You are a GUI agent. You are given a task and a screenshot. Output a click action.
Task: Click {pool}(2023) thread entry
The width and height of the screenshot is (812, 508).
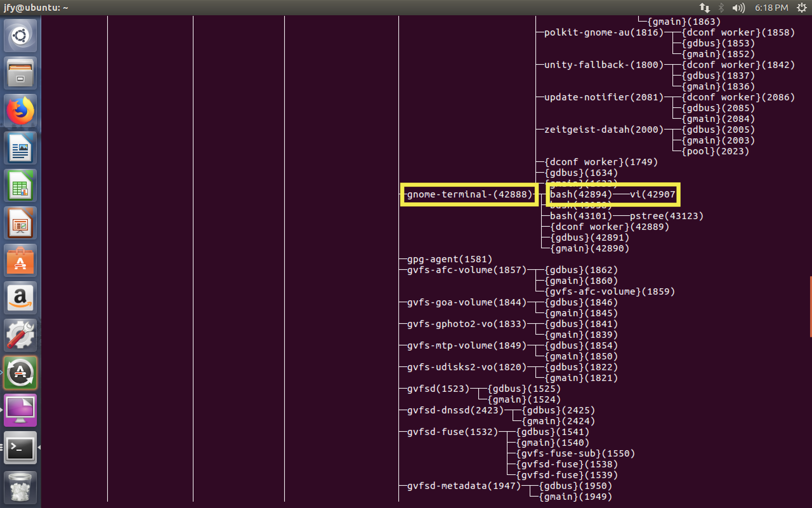[715, 151]
